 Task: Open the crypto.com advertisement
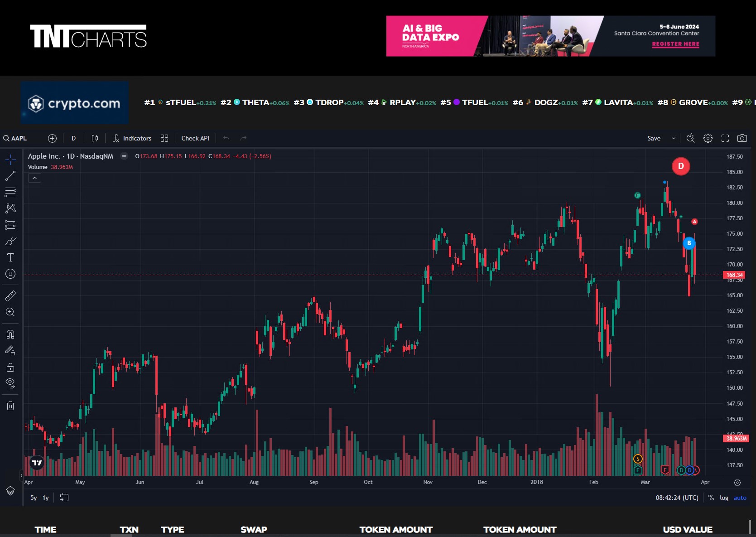74,103
